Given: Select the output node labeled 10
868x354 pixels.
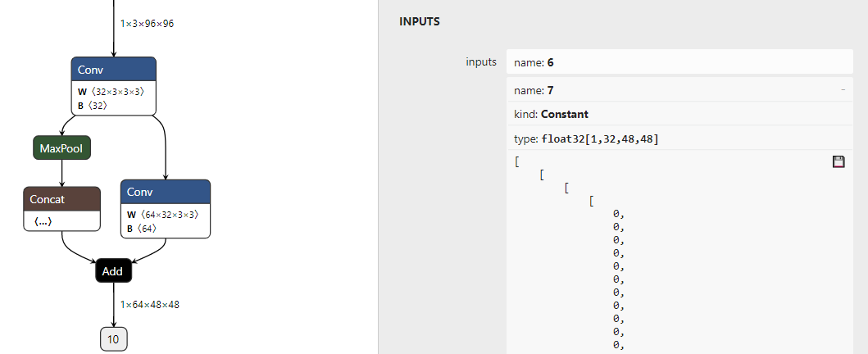Looking at the screenshot, I should [x=113, y=338].
